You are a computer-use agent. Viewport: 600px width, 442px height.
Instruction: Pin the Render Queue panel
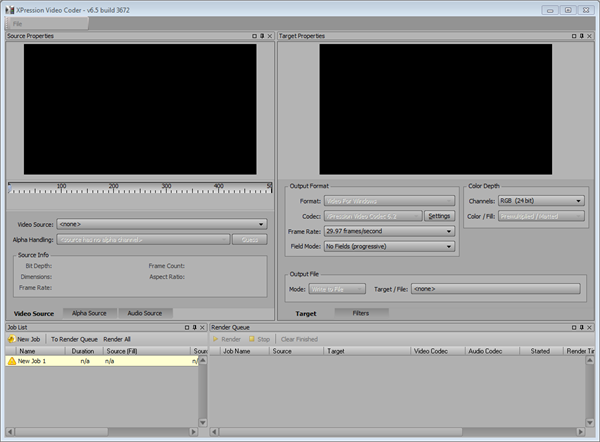point(582,328)
